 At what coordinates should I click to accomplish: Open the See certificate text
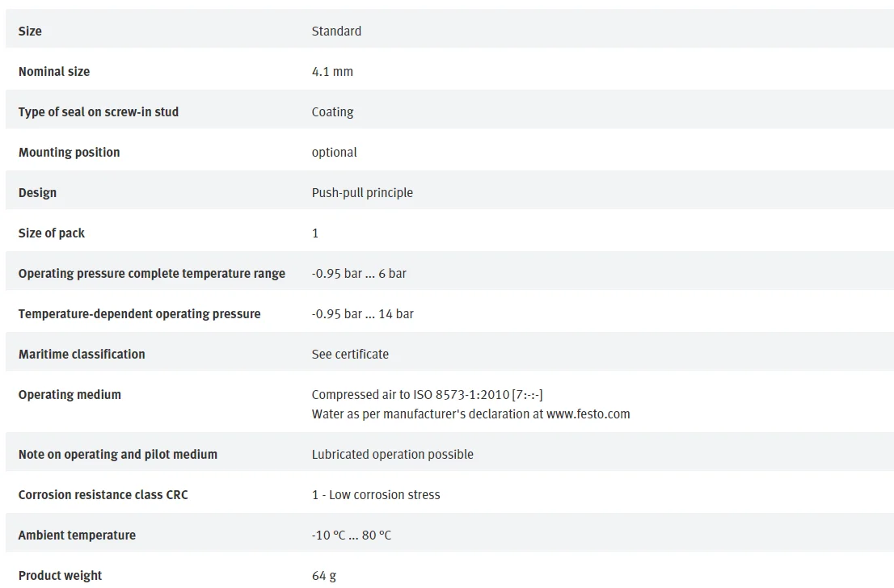pyautogui.click(x=350, y=355)
